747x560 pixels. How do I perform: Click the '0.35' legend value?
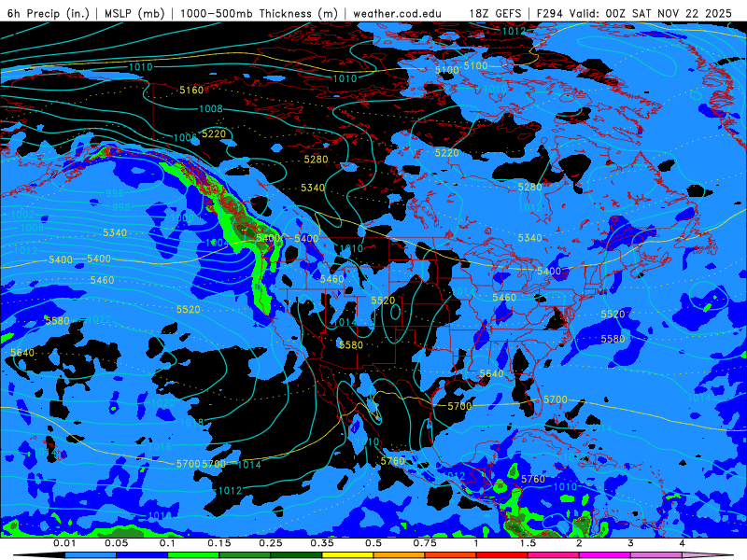[x=322, y=543]
